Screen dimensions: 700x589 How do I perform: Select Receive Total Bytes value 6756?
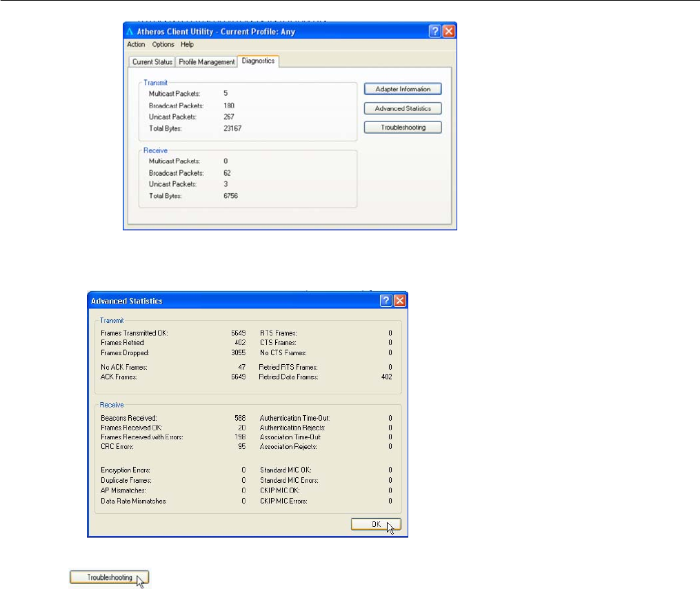click(x=231, y=196)
